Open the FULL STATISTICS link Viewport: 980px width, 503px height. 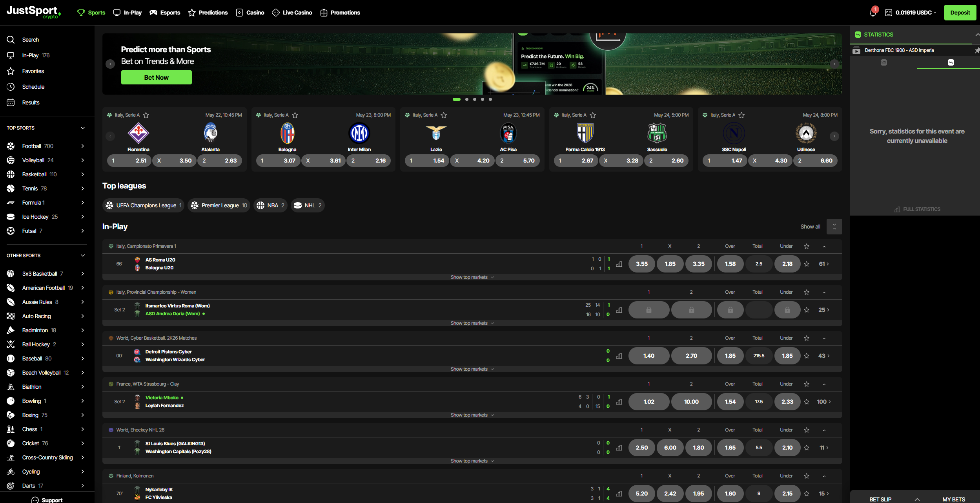click(917, 209)
